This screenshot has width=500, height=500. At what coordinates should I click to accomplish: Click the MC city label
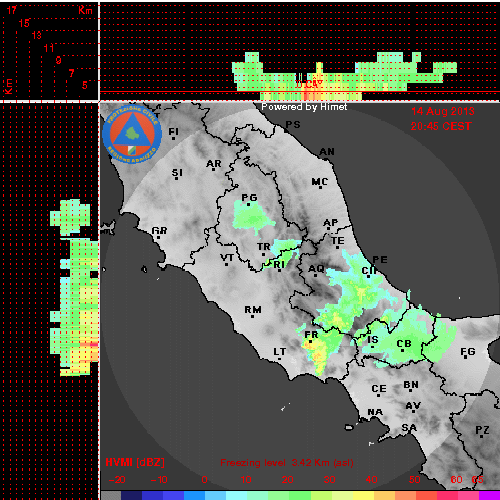320,182
